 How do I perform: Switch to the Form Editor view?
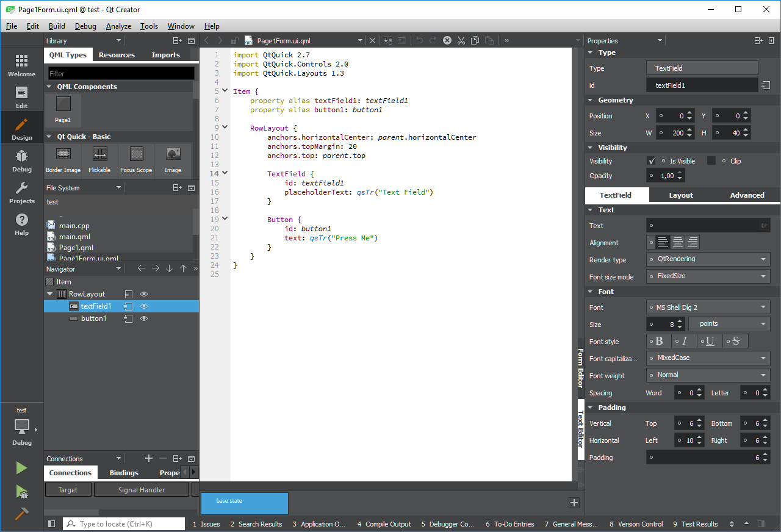580,368
